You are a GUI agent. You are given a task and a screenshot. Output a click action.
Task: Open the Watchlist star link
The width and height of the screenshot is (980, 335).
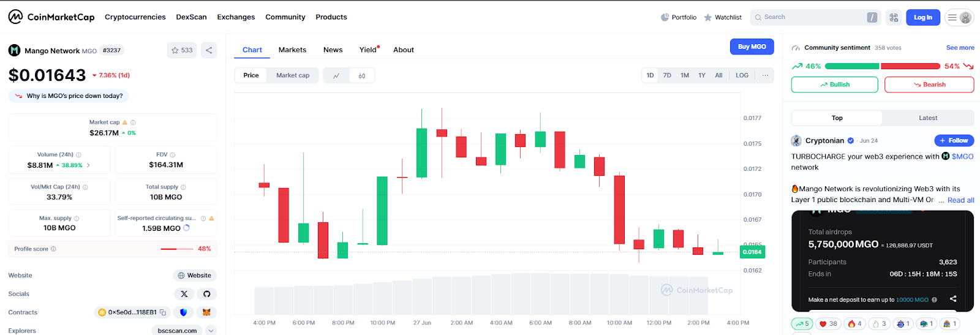723,17
